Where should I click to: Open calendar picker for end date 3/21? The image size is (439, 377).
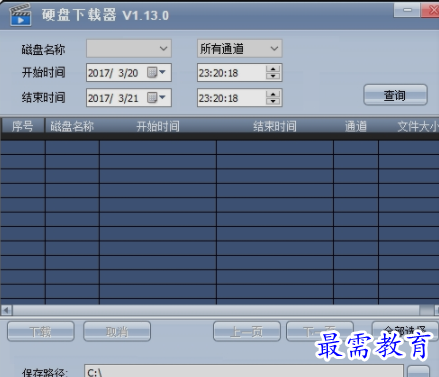point(156,98)
